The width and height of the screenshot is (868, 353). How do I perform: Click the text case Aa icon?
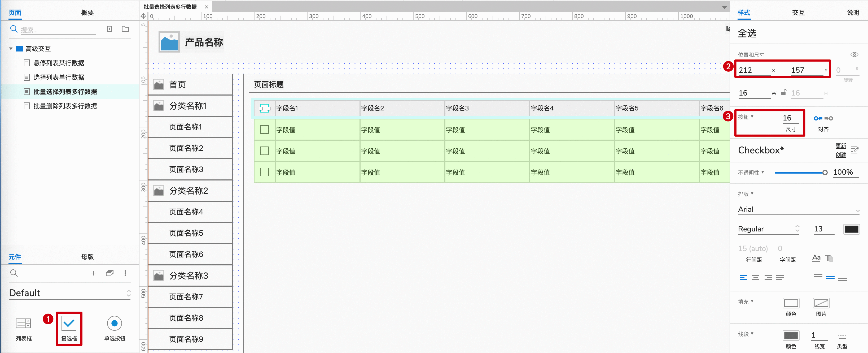point(816,258)
